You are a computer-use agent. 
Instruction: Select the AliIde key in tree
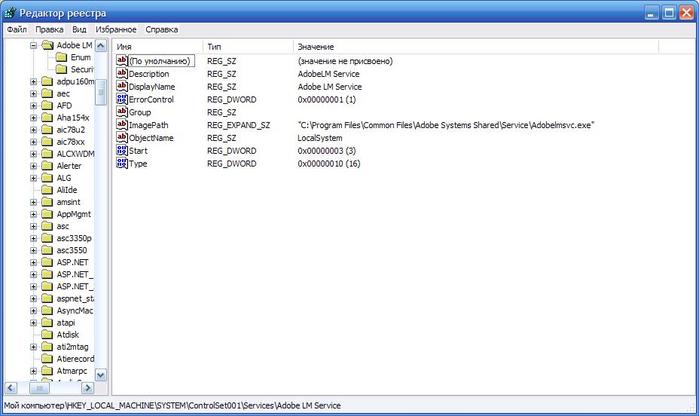(x=66, y=189)
